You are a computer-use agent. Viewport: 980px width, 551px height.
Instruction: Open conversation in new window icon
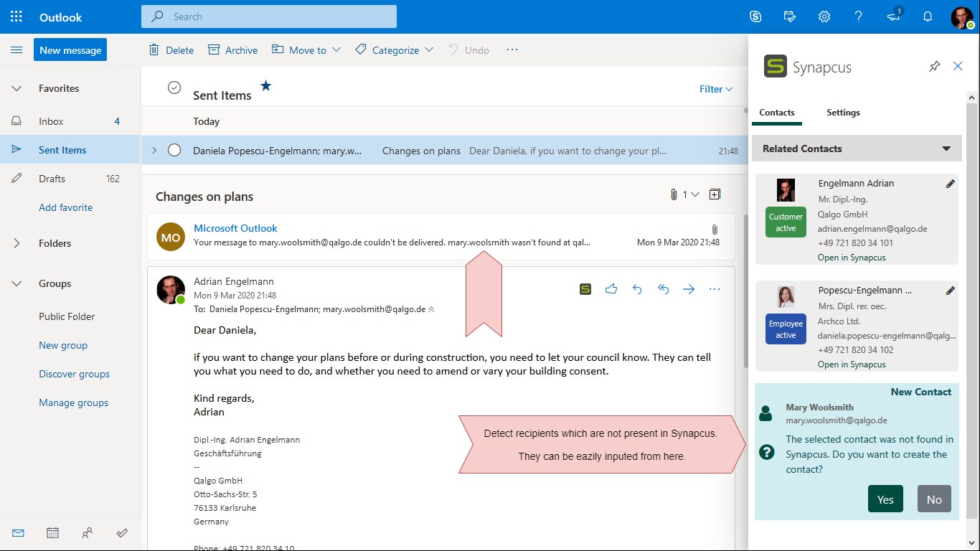(x=715, y=194)
